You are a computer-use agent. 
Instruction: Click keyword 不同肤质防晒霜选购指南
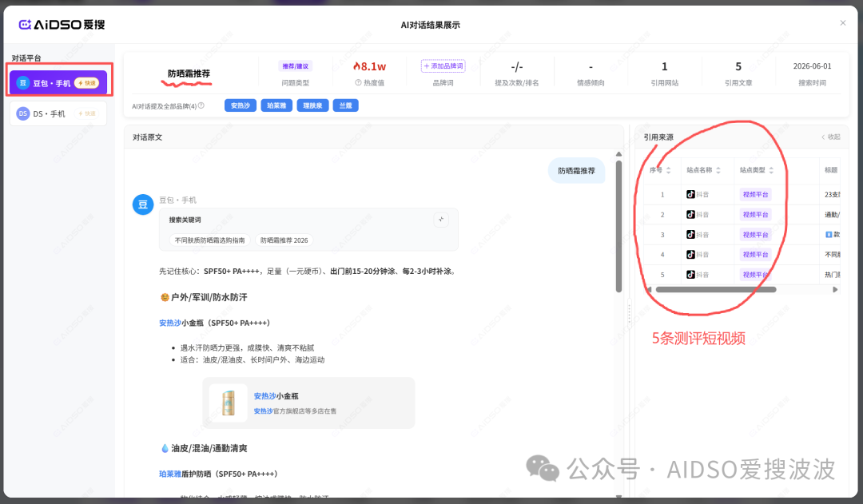[209, 240]
